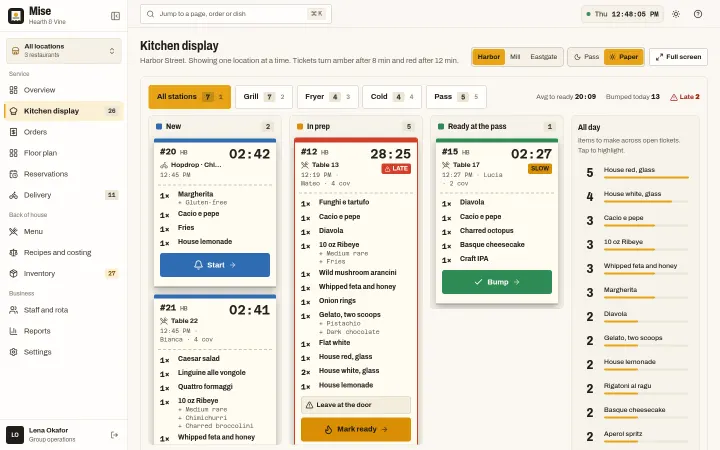Click the Cacio e pepe all-day progress bar
Viewport: 720px width, 450px height.
coord(646,225)
